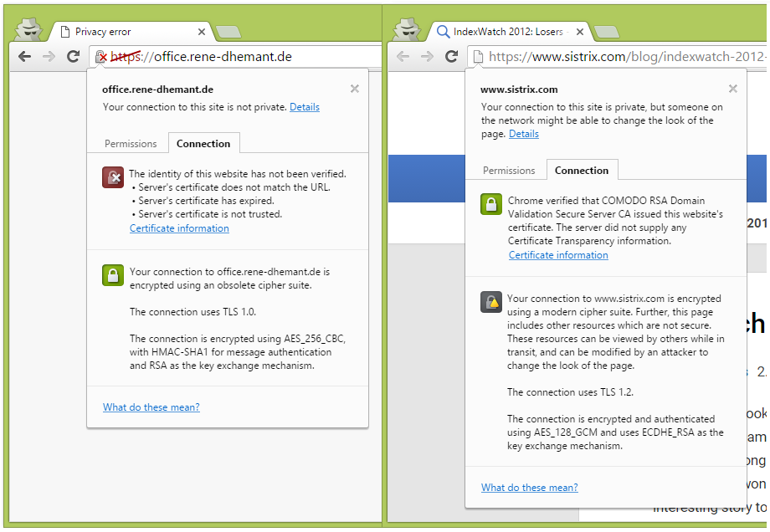This screenshot has height=532, width=770.
Task: Click 'The connection uses TLS 1.0.' text
Action: click(x=192, y=312)
